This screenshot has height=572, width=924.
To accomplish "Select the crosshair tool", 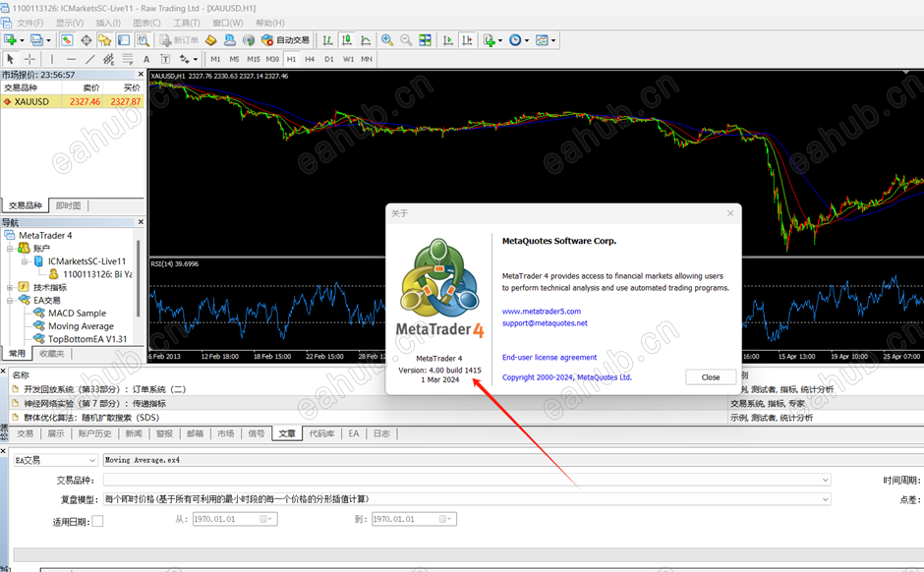I will (29, 59).
